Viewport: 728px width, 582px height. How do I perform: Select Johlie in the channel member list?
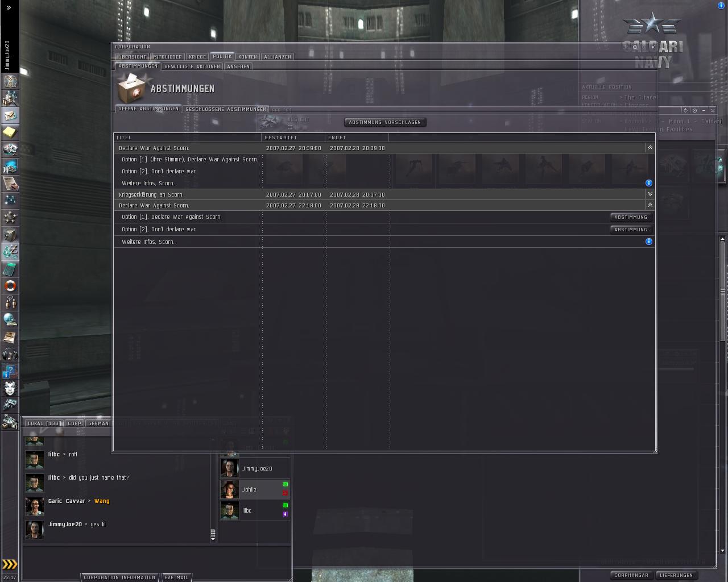click(255, 489)
